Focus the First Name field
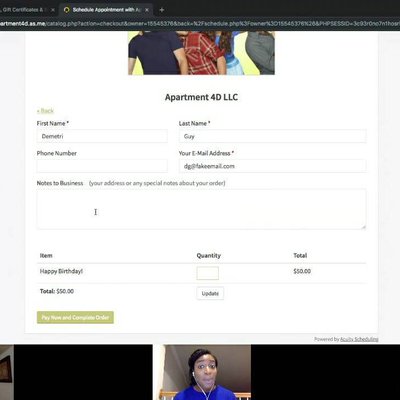This screenshot has width=400, height=400. pos(102,136)
